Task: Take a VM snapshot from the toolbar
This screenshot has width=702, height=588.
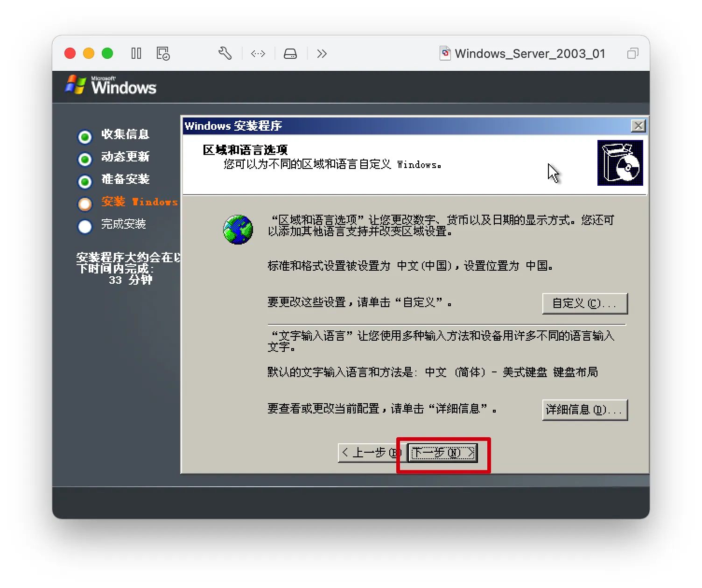Action: (163, 53)
